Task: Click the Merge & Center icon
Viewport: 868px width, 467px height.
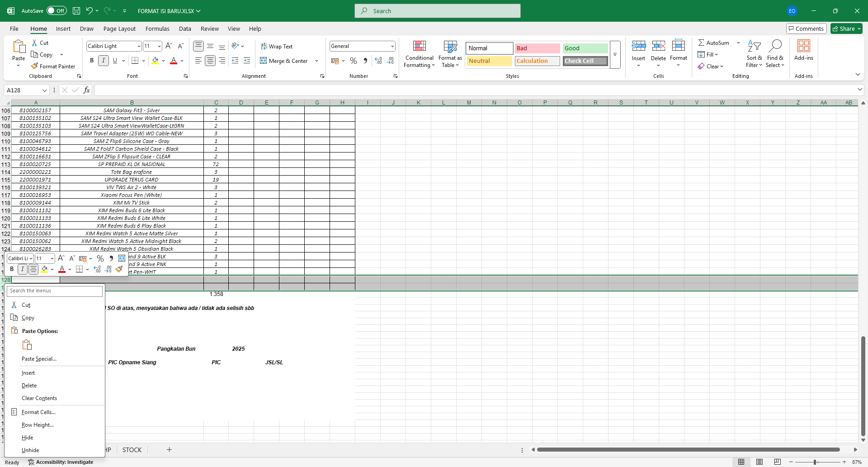Action: pos(264,61)
